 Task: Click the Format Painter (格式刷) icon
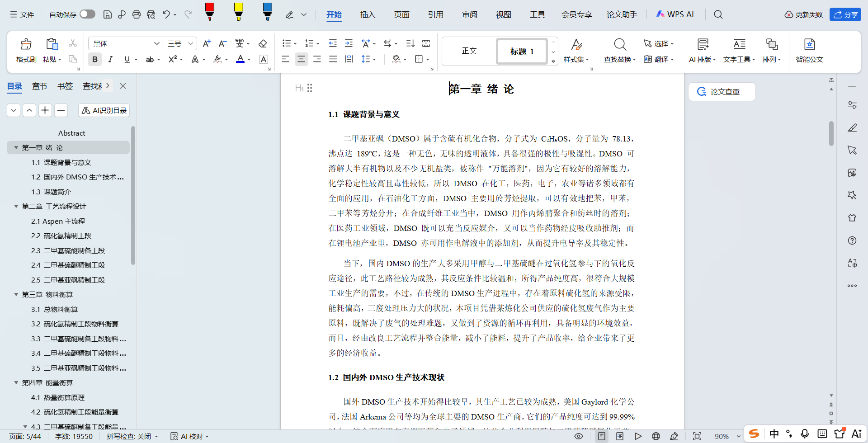[x=26, y=44]
